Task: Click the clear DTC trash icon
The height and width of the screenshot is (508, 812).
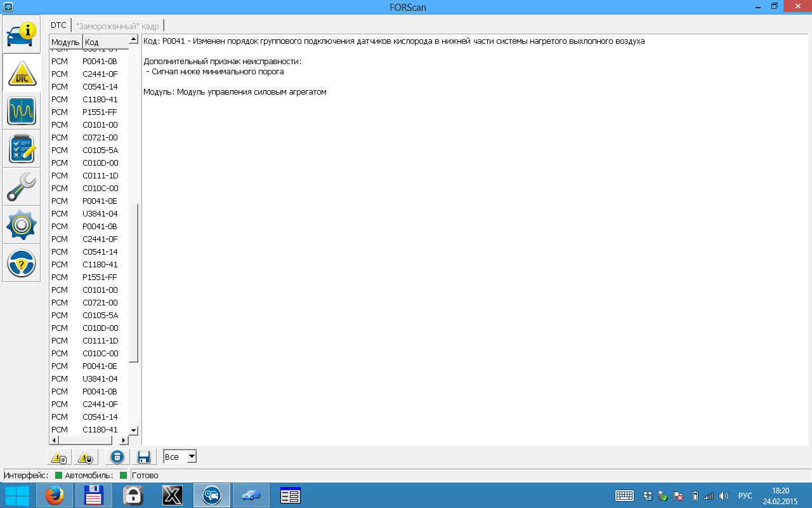Action: pos(117,457)
